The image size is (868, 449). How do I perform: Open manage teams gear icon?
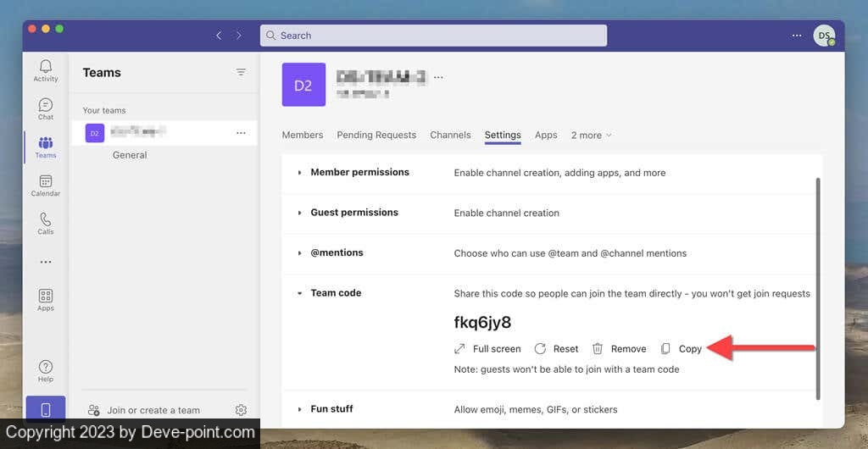[x=241, y=410]
